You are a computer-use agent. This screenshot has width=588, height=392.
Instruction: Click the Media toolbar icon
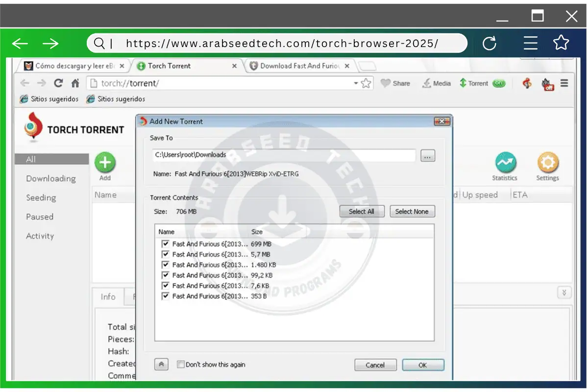[x=427, y=83]
